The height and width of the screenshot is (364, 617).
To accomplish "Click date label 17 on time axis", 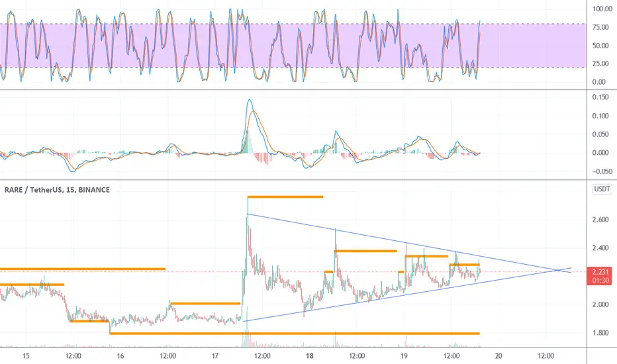I will coord(215,356).
